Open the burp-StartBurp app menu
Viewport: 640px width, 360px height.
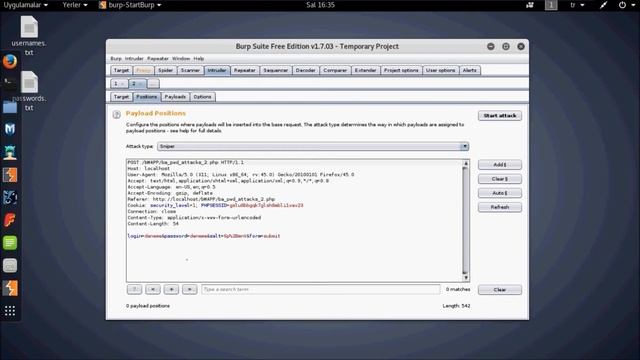(x=130, y=5)
